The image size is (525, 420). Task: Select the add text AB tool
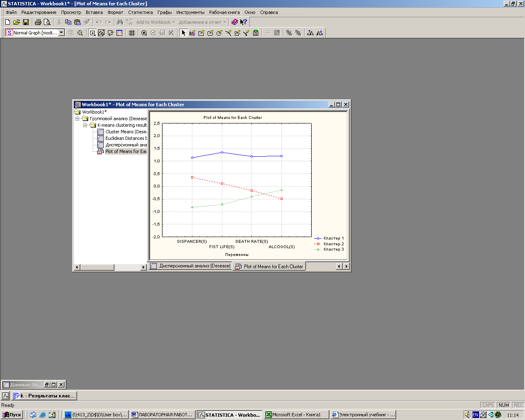point(192,33)
